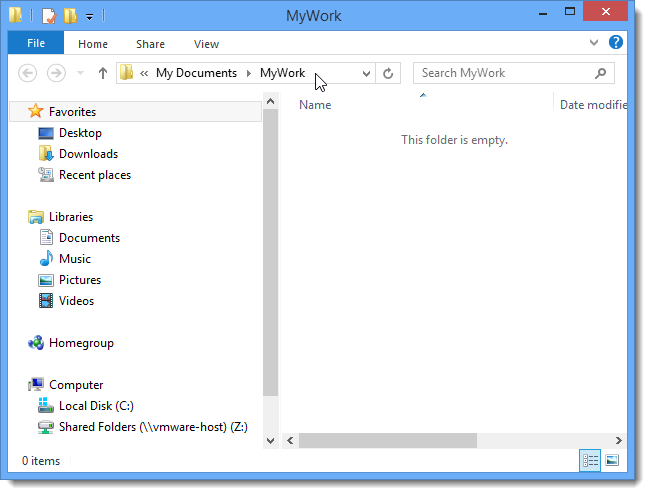Image resolution: width=650 pixels, height=495 pixels.
Task: Click the Libraries folder icon
Action: [36, 216]
